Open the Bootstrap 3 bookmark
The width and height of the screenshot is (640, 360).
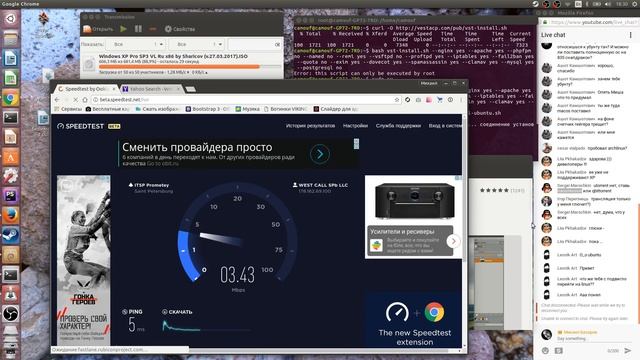click(x=208, y=109)
